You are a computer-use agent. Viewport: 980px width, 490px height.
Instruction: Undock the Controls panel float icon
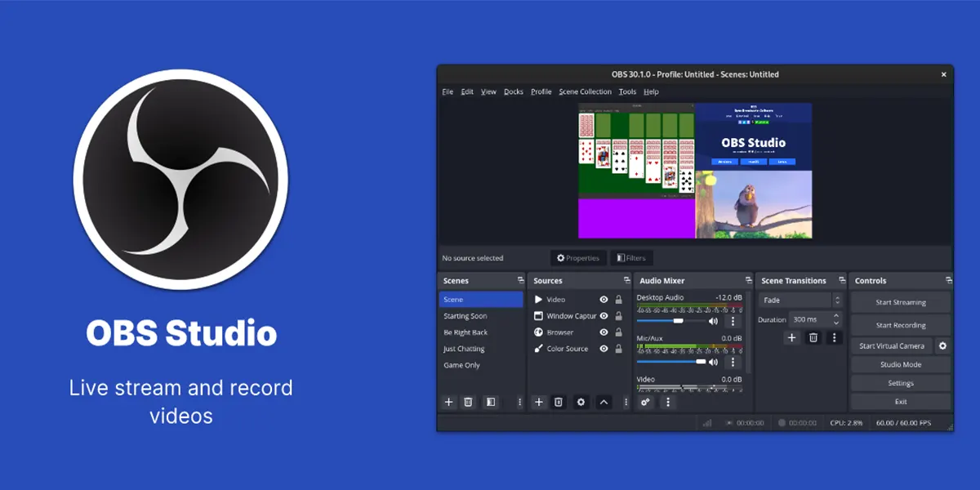pyautogui.click(x=947, y=280)
